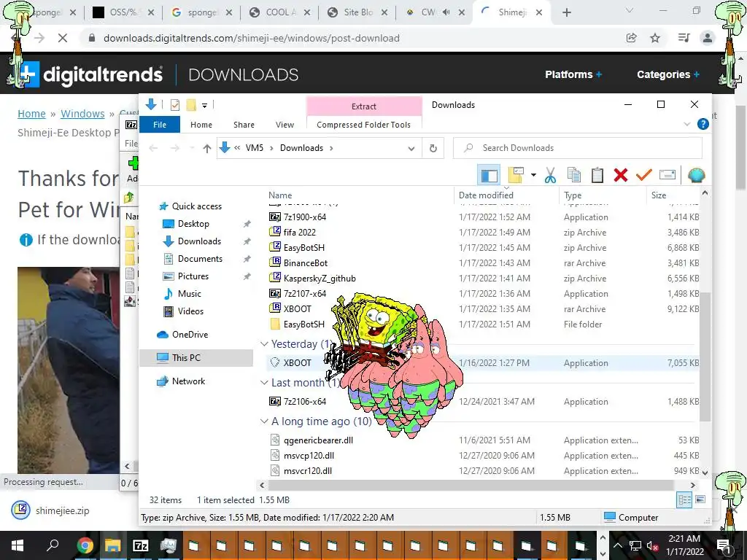Toggle the preview pane button in the Explorer toolbar
The image size is (747, 560).
click(489, 175)
